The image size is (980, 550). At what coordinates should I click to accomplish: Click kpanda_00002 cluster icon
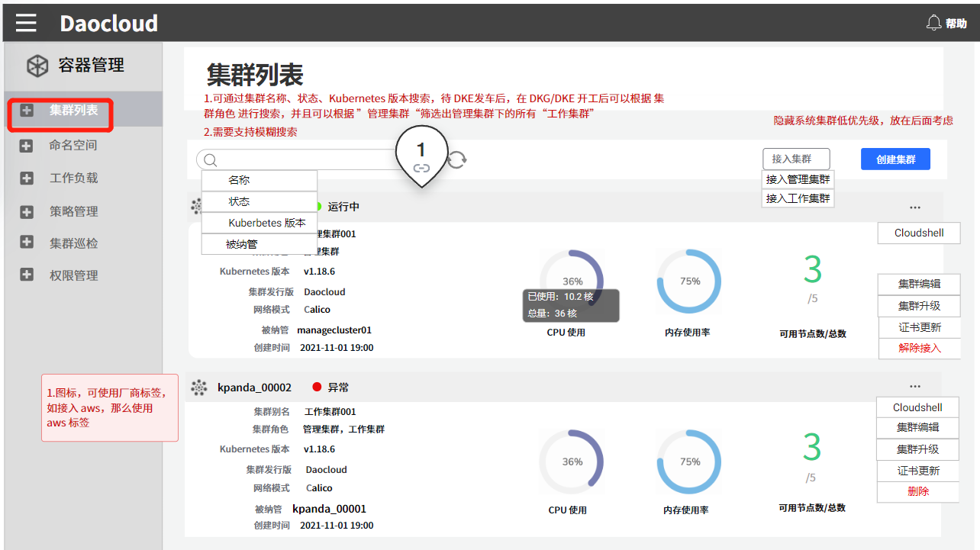pyautogui.click(x=199, y=388)
